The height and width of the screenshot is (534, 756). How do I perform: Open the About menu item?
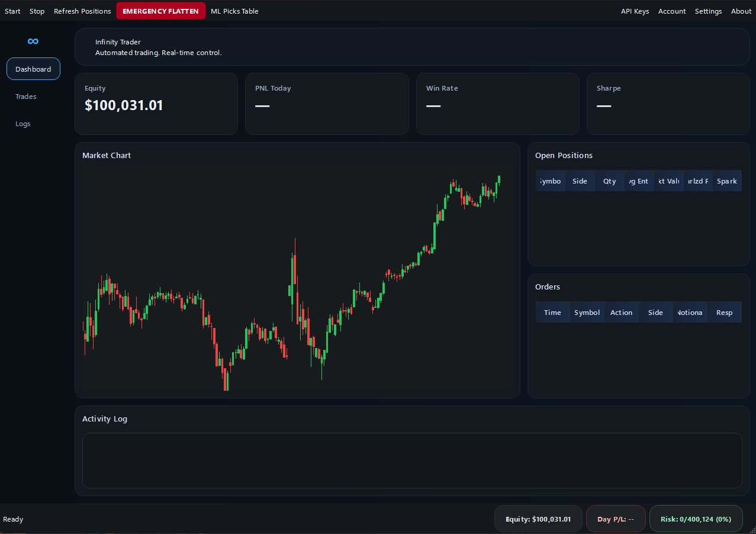click(x=741, y=11)
